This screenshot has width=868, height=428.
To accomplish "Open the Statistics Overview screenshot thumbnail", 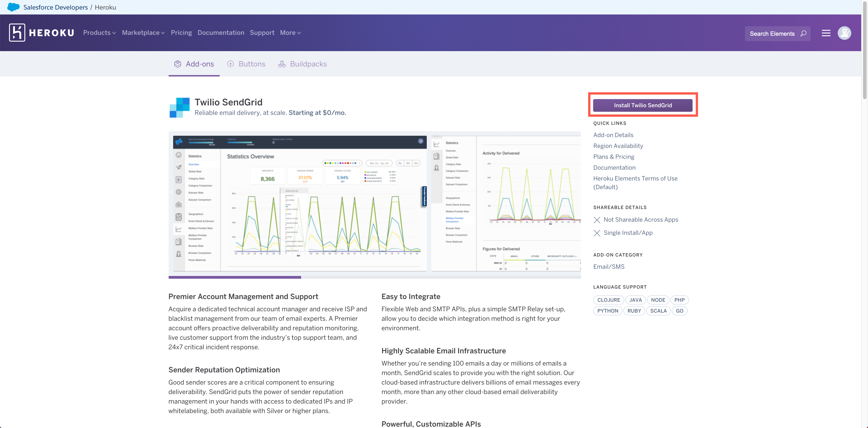I will click(x=300, y=203).
